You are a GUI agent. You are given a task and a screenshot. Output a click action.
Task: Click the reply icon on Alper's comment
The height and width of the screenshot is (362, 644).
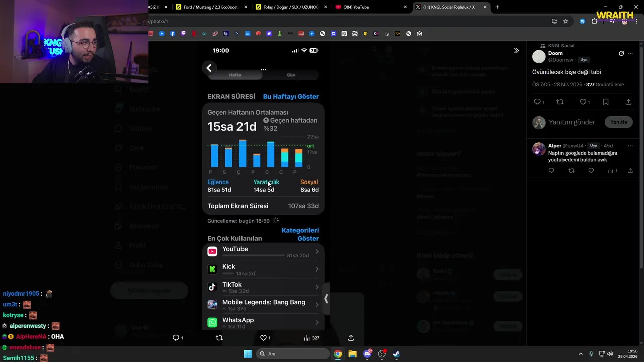coord(551,171)
